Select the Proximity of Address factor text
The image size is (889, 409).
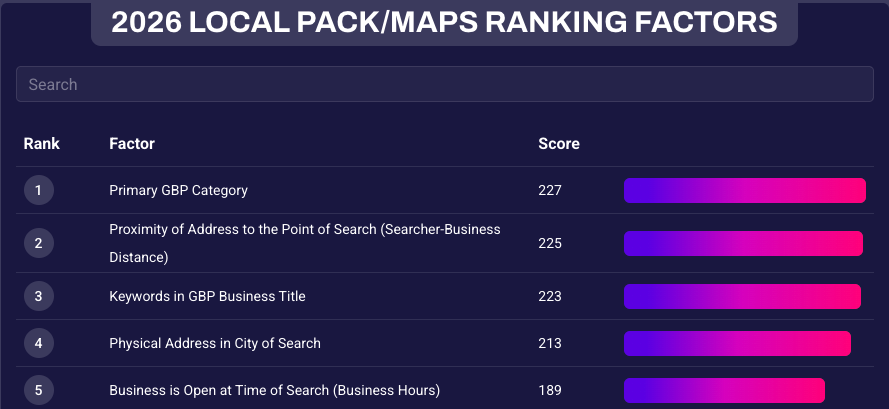point(304,243)
